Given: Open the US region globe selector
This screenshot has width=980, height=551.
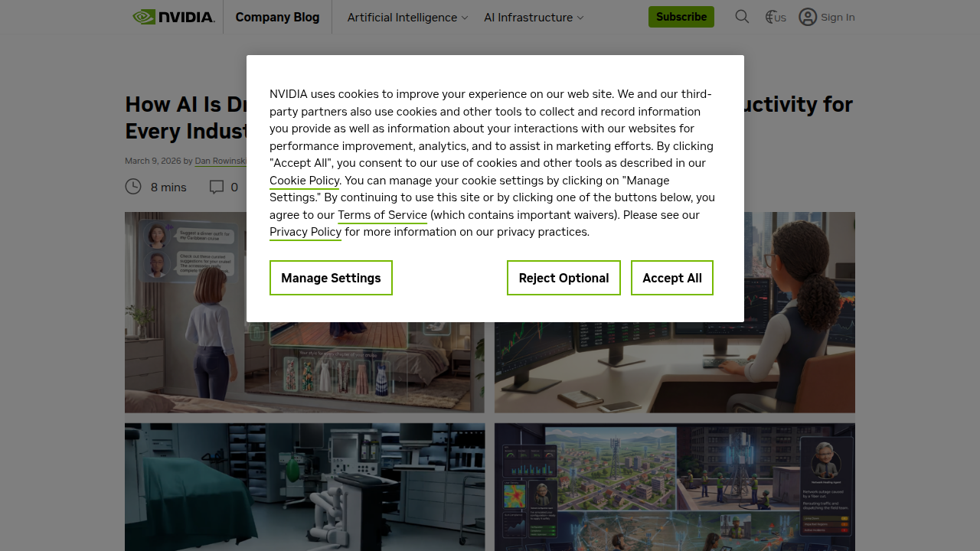Looking at the screenshot, I should click(x=776, y=17).
